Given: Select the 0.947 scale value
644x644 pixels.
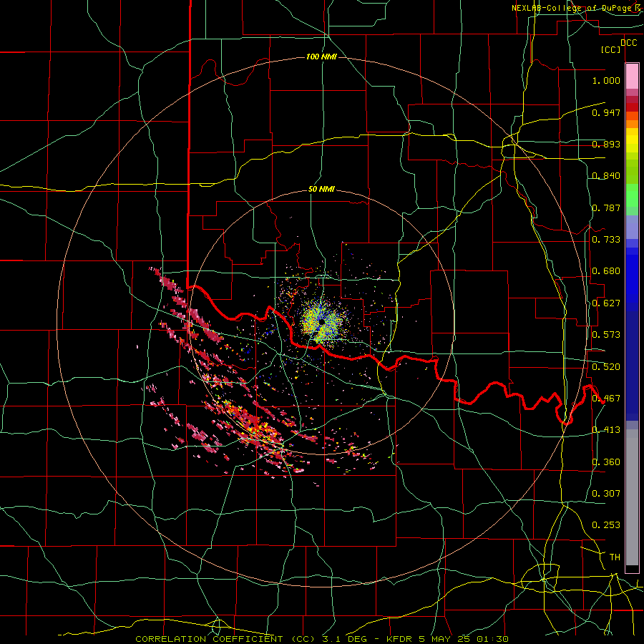Looking at the screenshot, I should [606, 112].
